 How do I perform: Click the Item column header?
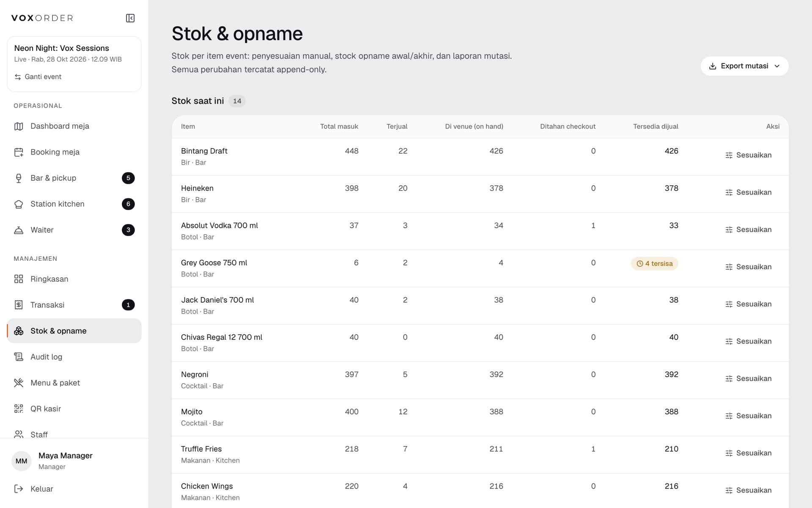(x=188, y=127)
